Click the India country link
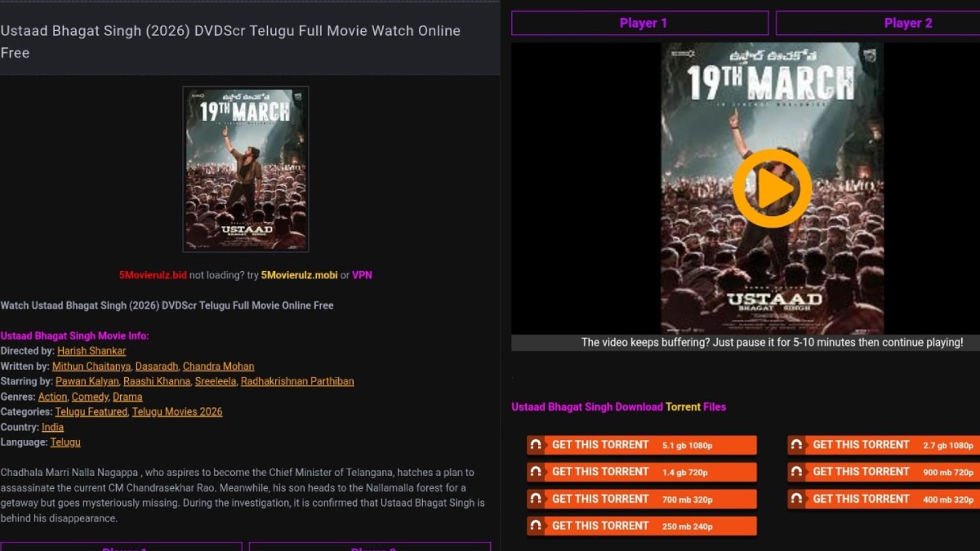This screenshot has width=980, height=551. pos(52,427)
